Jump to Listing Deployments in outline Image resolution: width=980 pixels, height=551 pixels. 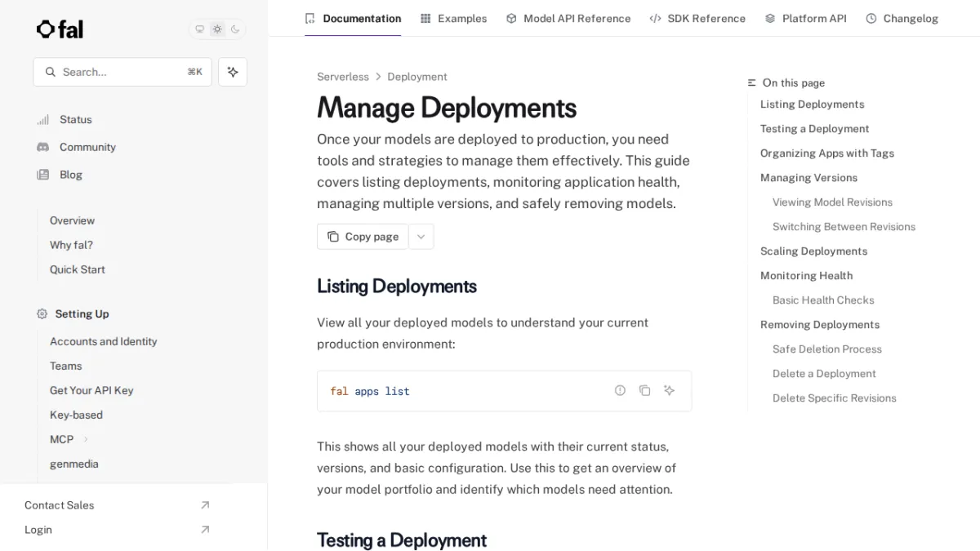click(x=812, y=104)
